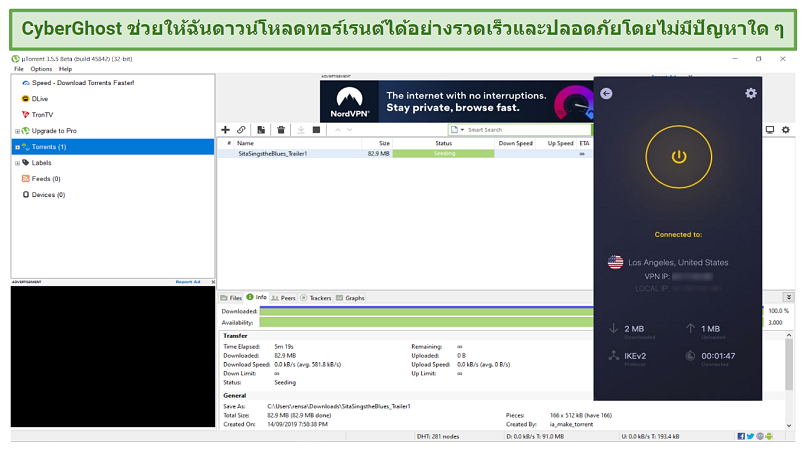Expand the Torrents (1) node
This screenshot has height=453, width=806.
[17, 147]
